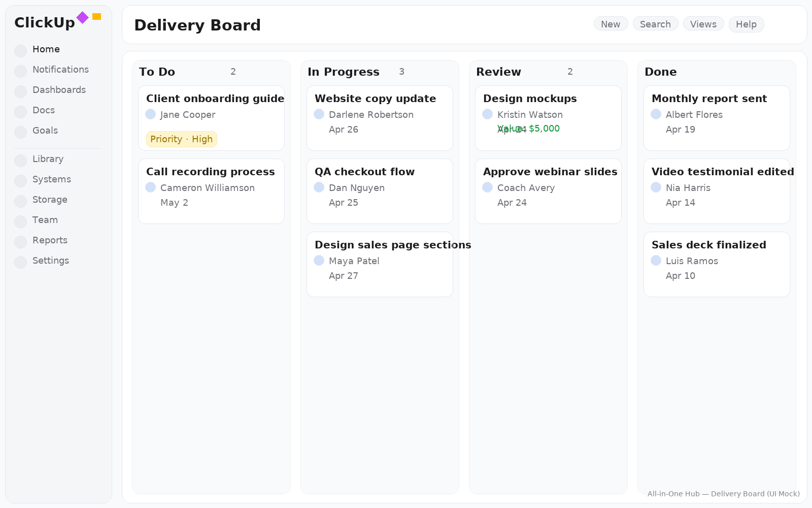Click the Dashboards sidebar icon
This screenshot has width=812, height=508.
point(21,91)
